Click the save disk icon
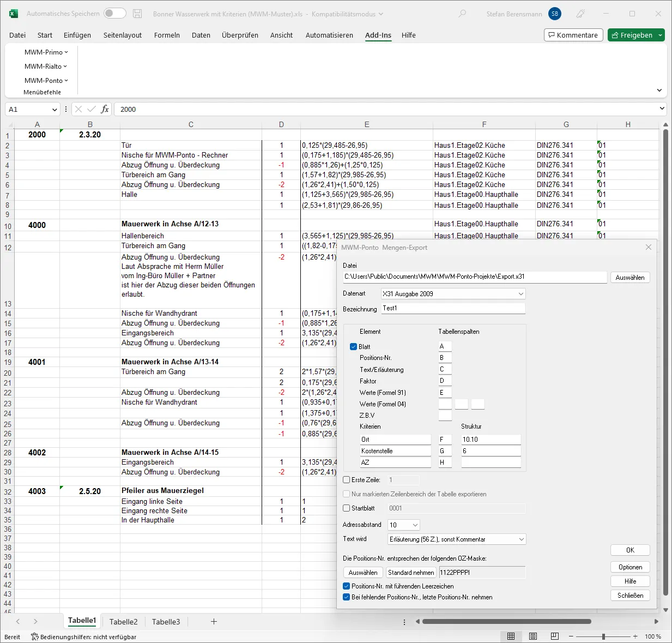Screen dimensions: 672x643 138,14
